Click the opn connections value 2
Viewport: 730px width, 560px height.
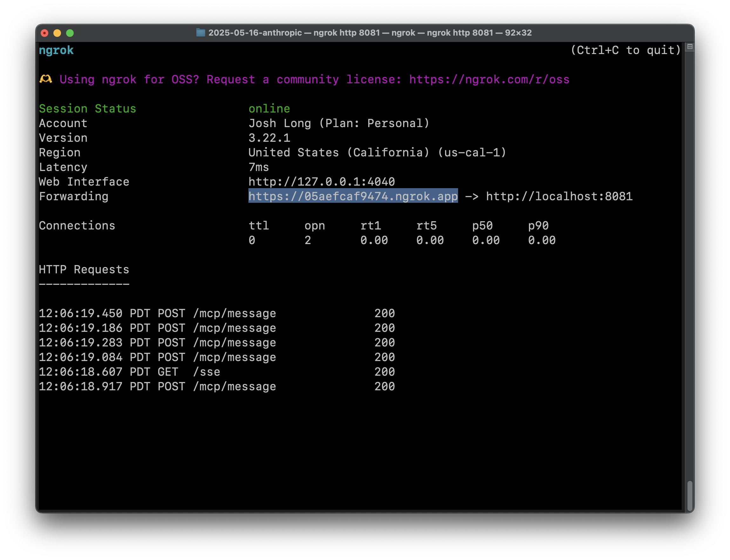click(x=308, y=240)
